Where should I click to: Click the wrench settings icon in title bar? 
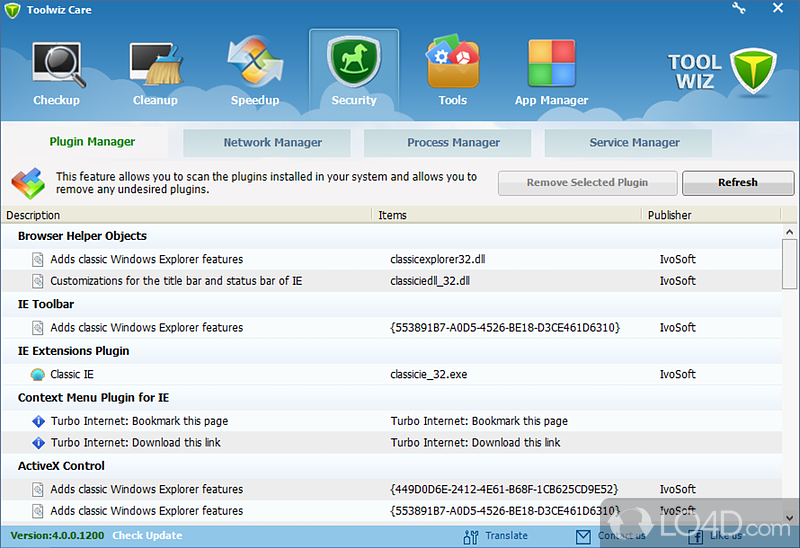coord(739,8)
